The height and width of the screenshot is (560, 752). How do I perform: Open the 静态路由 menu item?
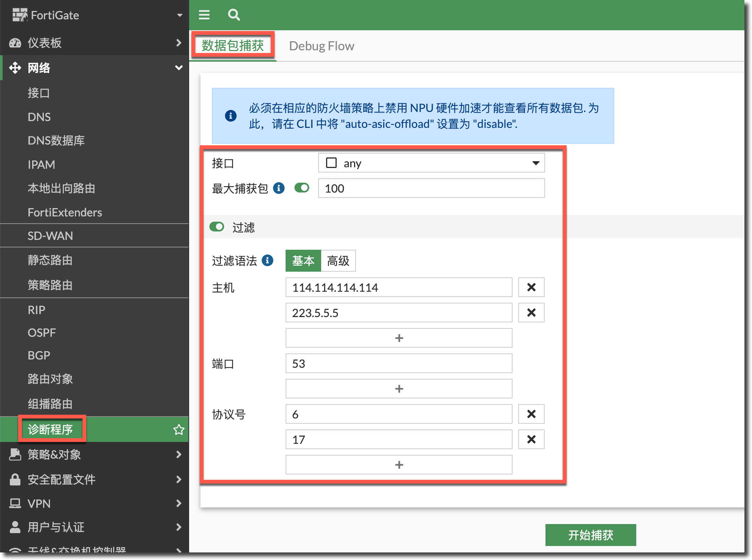pyautogui.click(x=50, y=260)
